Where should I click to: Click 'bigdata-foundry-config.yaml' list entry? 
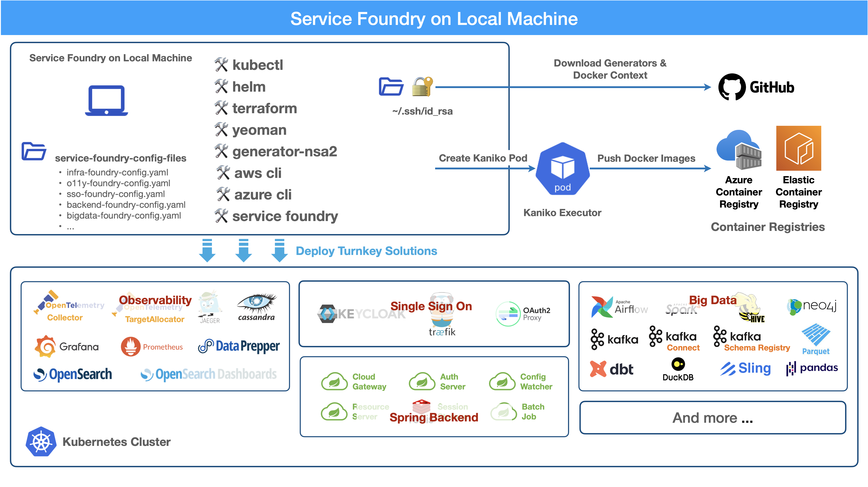(x=124, y=216)
